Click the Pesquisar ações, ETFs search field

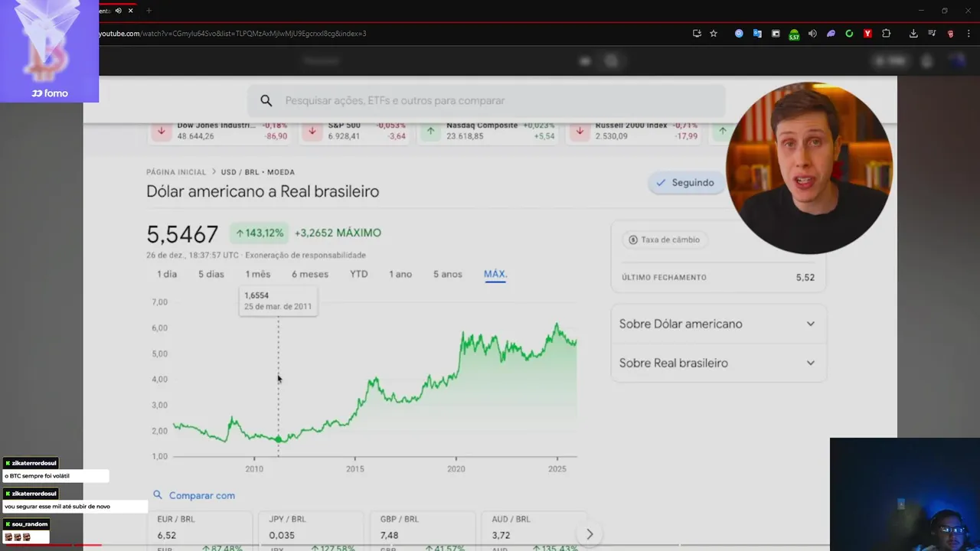pyautogui.click(x=485, y=100)
